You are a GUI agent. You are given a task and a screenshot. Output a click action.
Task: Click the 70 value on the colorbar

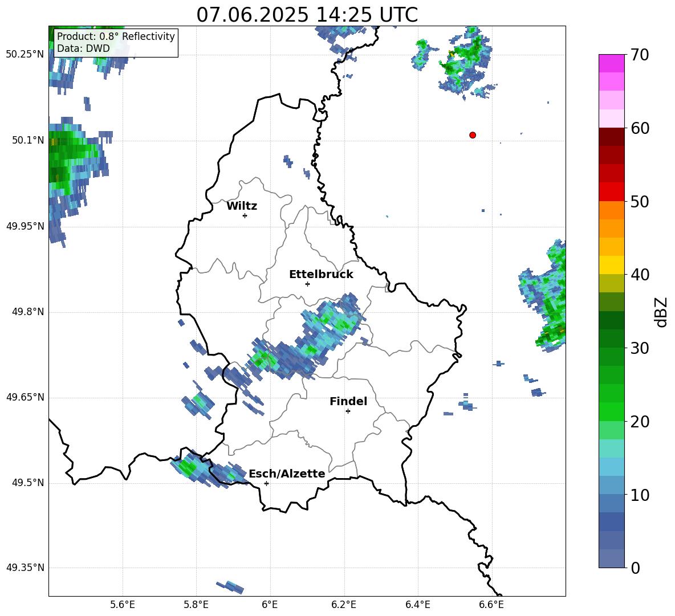[640, 55]
